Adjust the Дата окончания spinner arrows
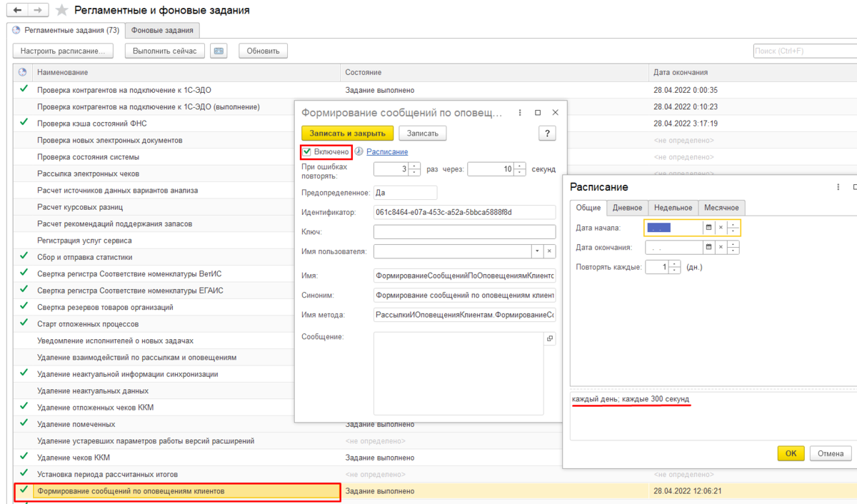Image resolution: width=857 pixels, height=504 pixels. [x=733, y=247]
